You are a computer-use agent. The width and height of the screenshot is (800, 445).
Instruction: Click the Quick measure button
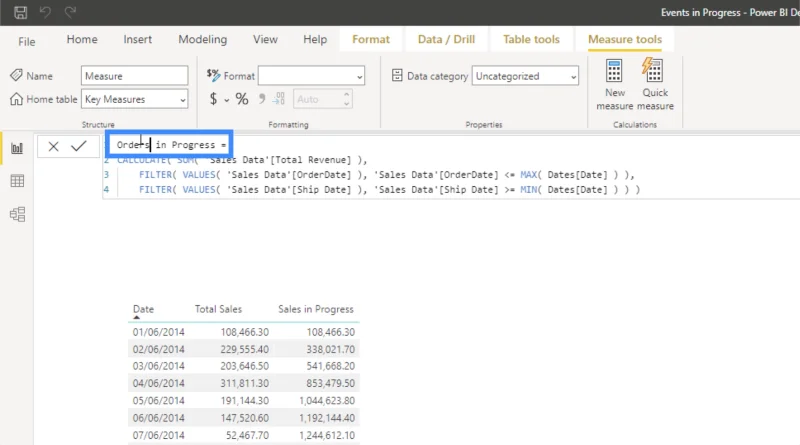tap(655, 85)
